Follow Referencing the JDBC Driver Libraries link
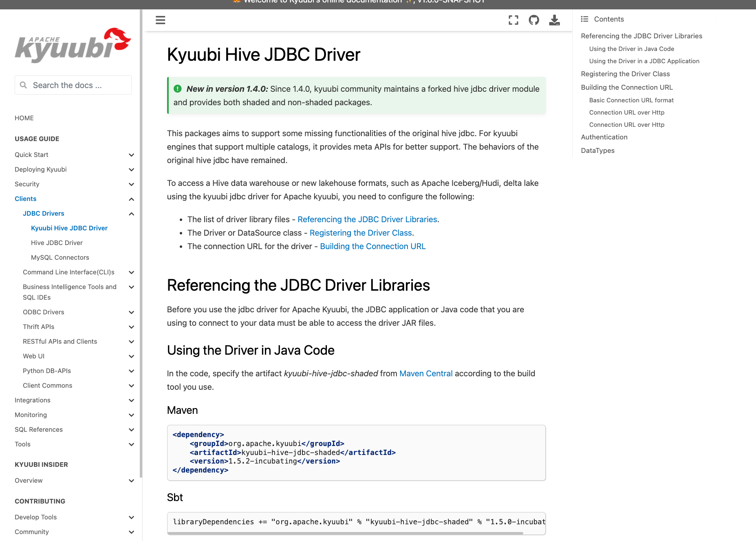This screenshot has height=541, width=756. point(367,219)
